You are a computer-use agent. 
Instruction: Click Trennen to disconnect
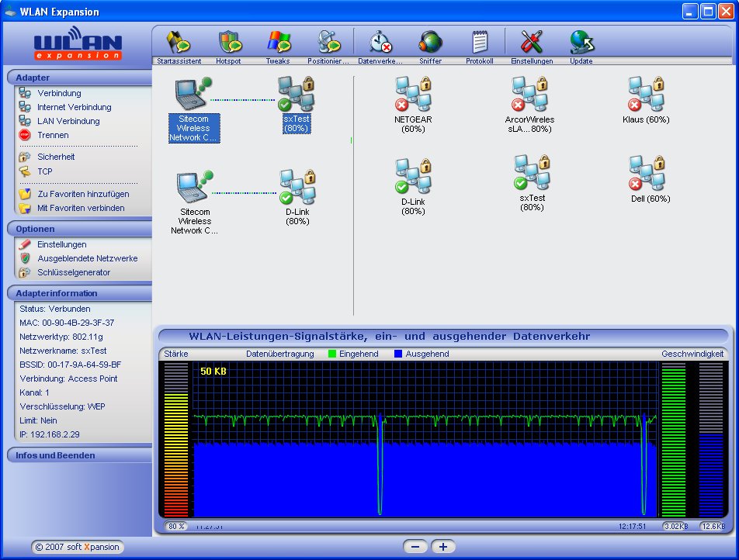click(x=53, y=135)
